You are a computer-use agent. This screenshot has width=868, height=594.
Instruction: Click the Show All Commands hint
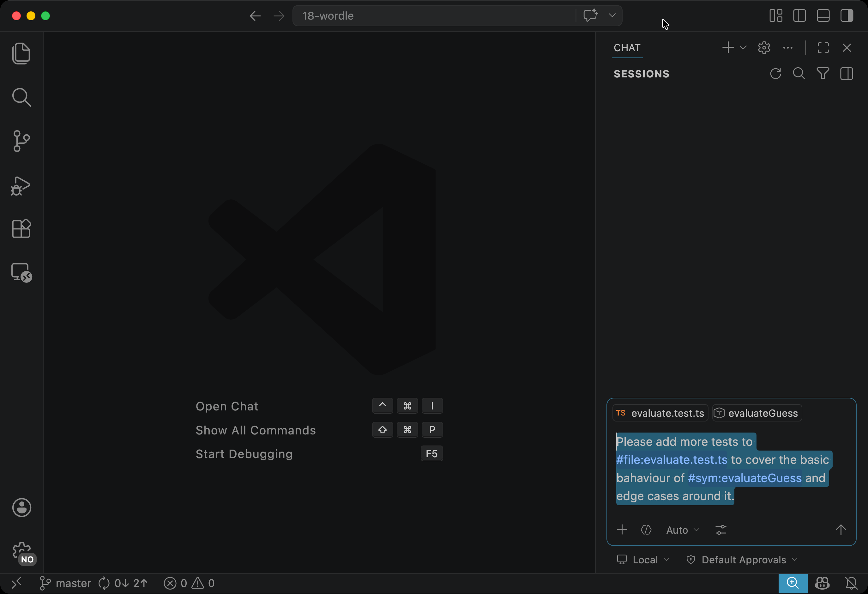(256, 430)
